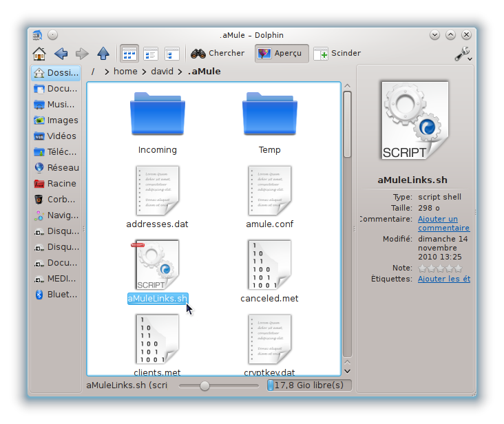Click the root slash in breadcrumb

pyautogui.click(x=93, y=72)
